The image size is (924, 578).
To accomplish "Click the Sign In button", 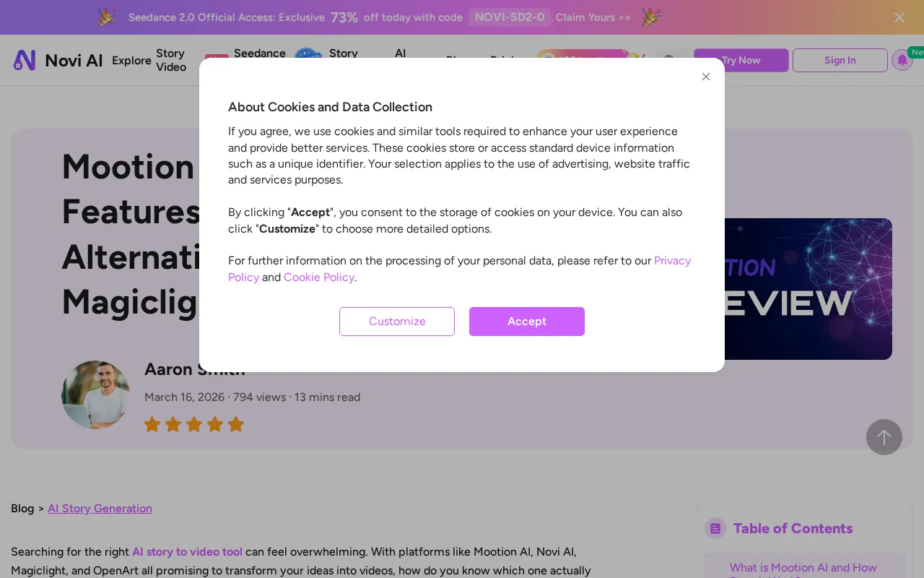I will click(x=840, y=61).
